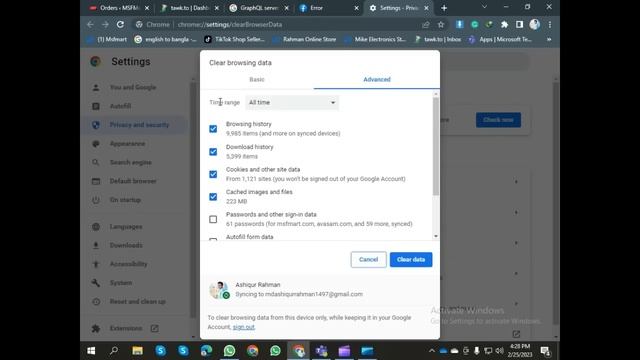Click the share page icon in address bar
This screenshot has height=360, width=640.
(x=426, y=24)
